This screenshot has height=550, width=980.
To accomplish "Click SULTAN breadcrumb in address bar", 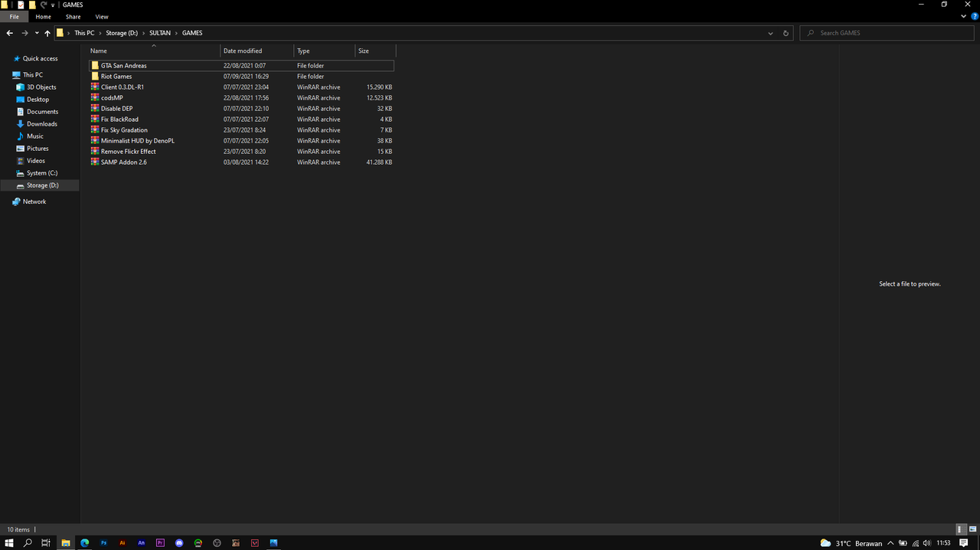I will coord(160,33).
